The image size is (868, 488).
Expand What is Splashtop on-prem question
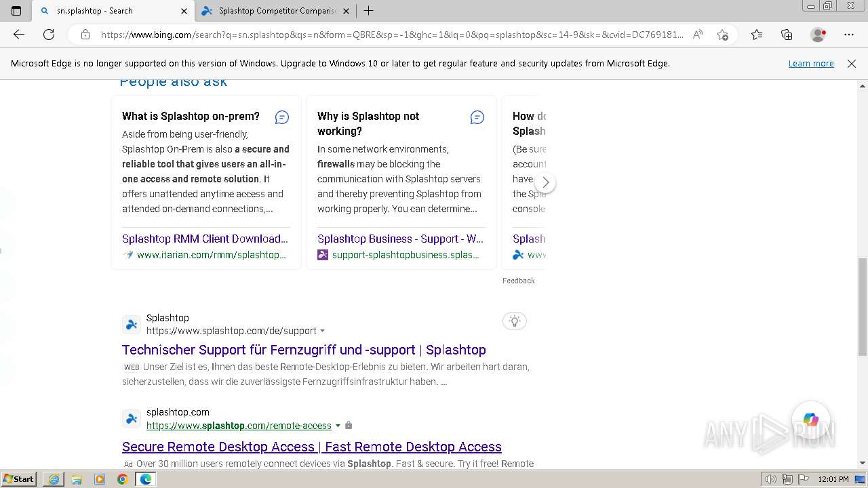[191, 116]
